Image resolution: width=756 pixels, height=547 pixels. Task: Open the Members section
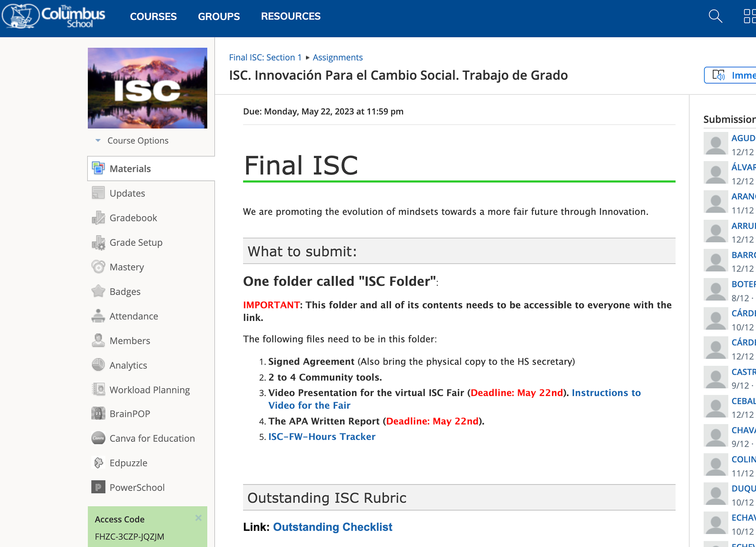click(x=130, y=340)
